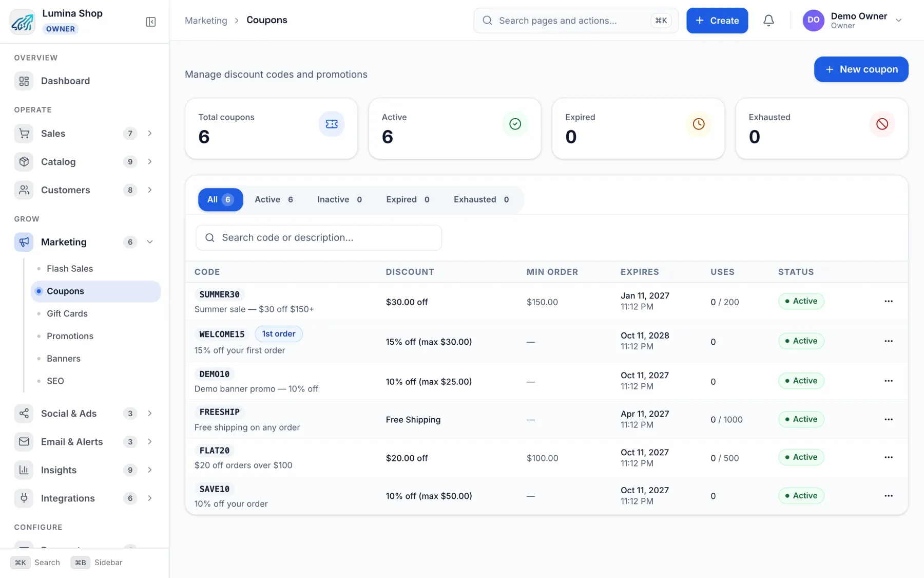Viewport: 924px width, 578px height.
Task: Click the Create button in header
Action: [717, 21]
